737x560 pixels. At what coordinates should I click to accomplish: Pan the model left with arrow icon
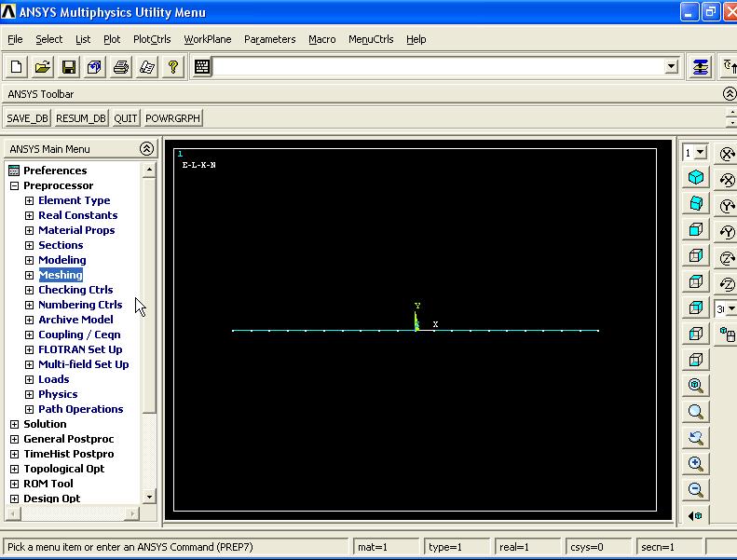[696, 515]
